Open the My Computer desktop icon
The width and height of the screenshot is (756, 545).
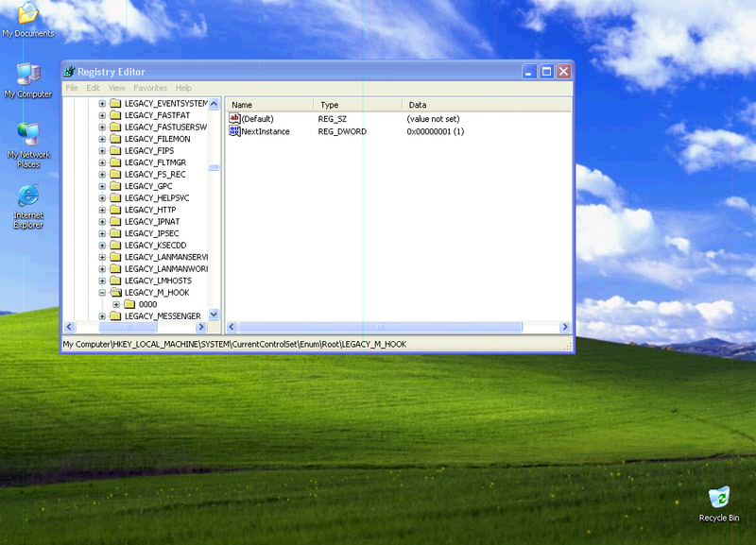point(28,75)
